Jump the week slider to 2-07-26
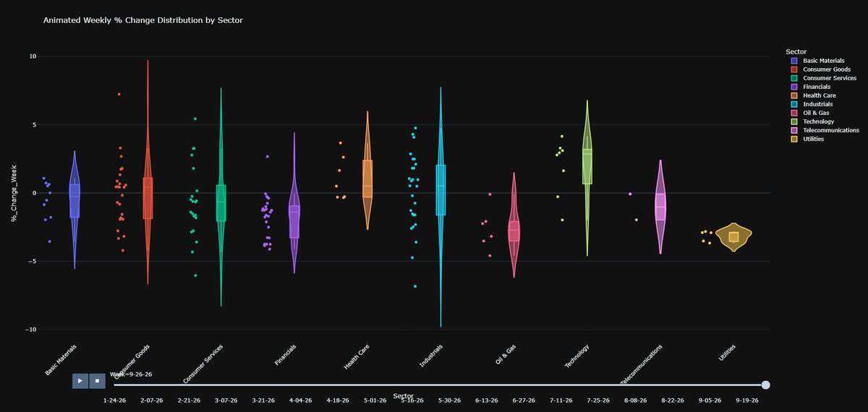Image resolution: width=868 pixels, height=412 pixels. coord(152,400)
